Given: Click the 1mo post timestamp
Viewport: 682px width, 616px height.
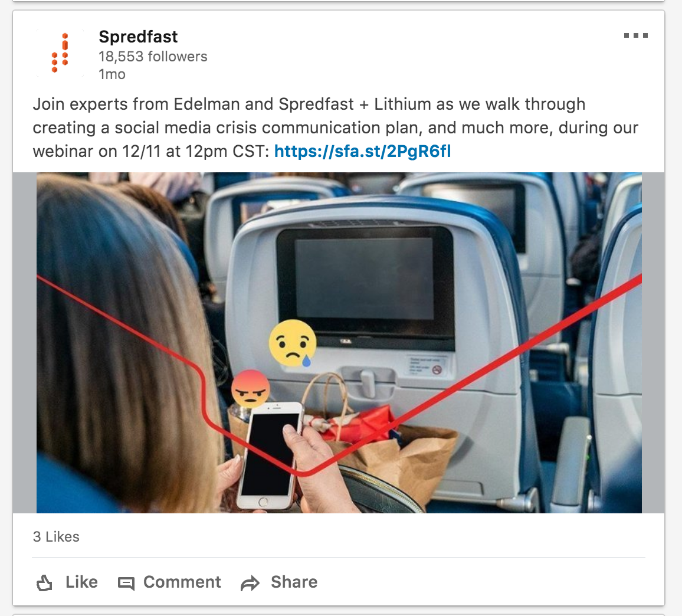Looking at the screenshot, I should (x=112, y=74).
